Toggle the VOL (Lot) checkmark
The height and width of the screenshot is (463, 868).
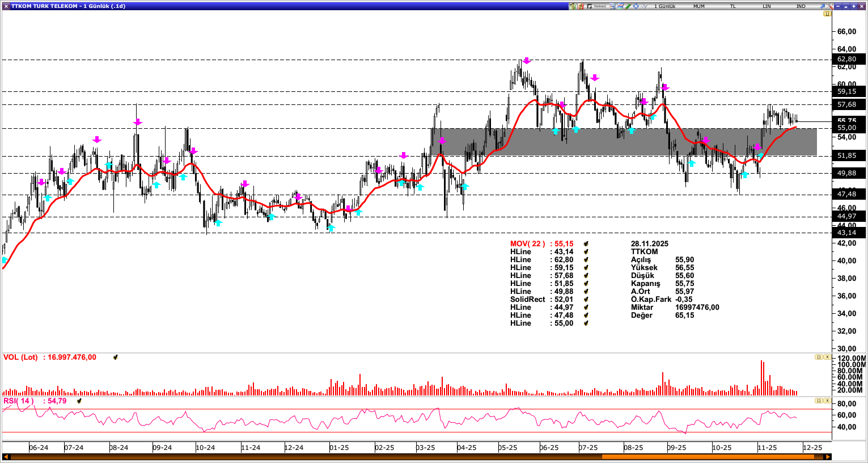pos(116,357)
